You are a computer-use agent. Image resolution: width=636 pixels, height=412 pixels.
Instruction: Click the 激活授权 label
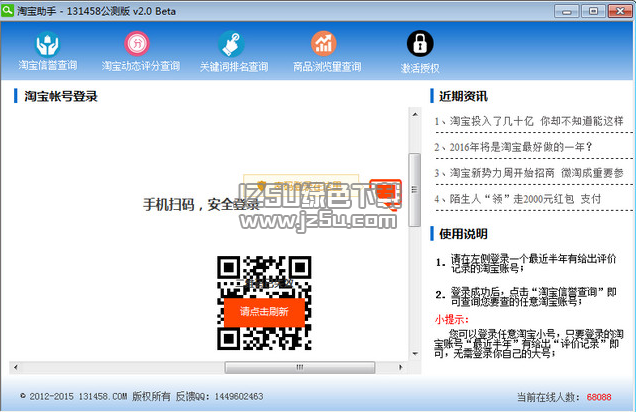[420, 68]
